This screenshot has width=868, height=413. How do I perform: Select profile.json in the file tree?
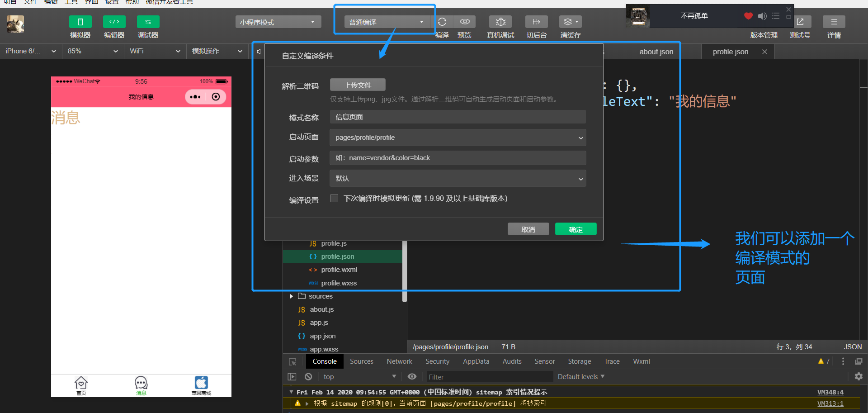[342, 256]
